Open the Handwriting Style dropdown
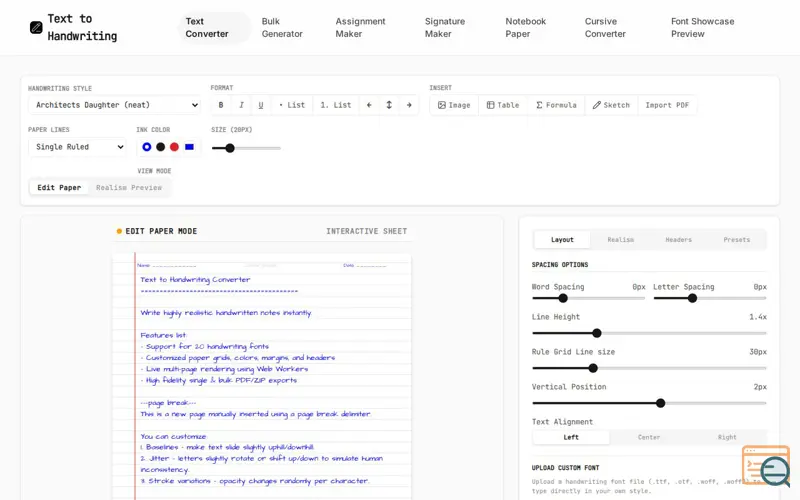800x500 pixels. tap(115, 105)
